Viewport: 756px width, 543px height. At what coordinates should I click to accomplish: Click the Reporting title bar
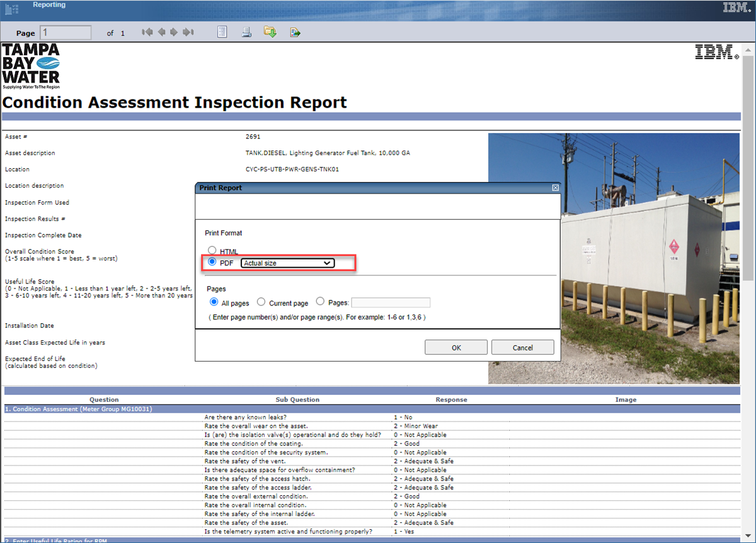[x=49, y=4]
